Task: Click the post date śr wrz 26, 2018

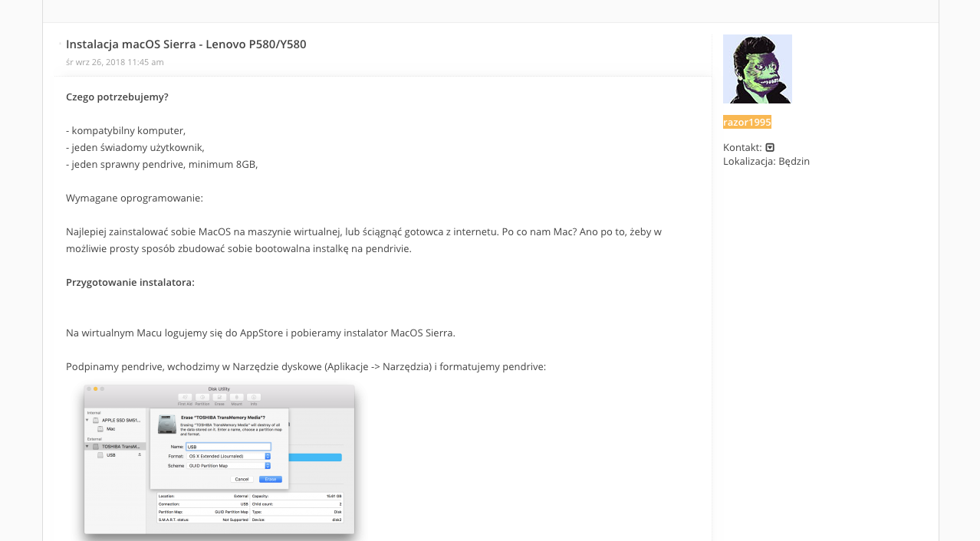Action: point(115,62)
